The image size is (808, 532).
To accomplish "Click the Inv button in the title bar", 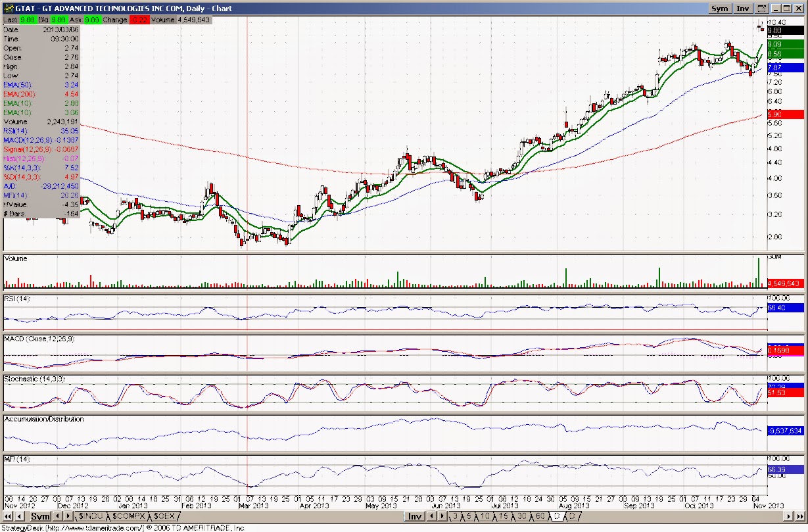I will (743, 9).
